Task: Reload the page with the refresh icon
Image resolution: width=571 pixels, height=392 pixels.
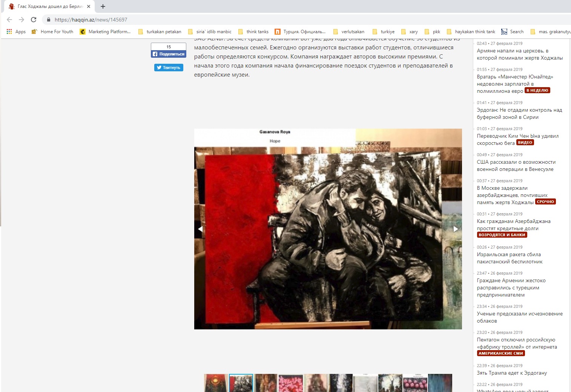Action: point(34,20)
